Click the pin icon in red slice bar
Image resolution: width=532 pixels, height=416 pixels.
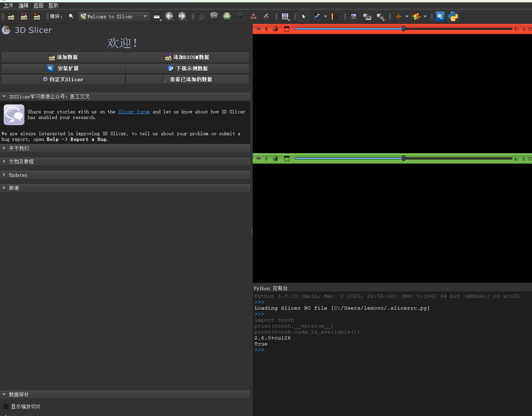pos(259,29)
